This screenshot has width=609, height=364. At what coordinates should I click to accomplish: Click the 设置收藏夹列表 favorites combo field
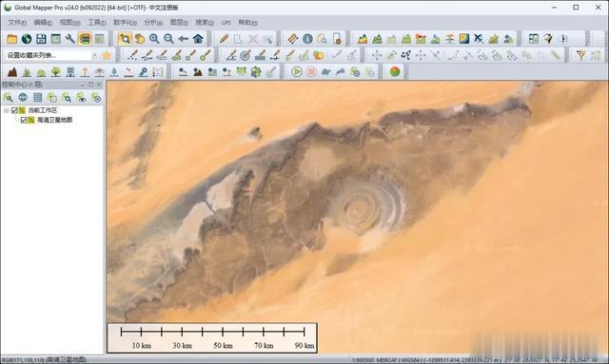(x=49, y=55)
